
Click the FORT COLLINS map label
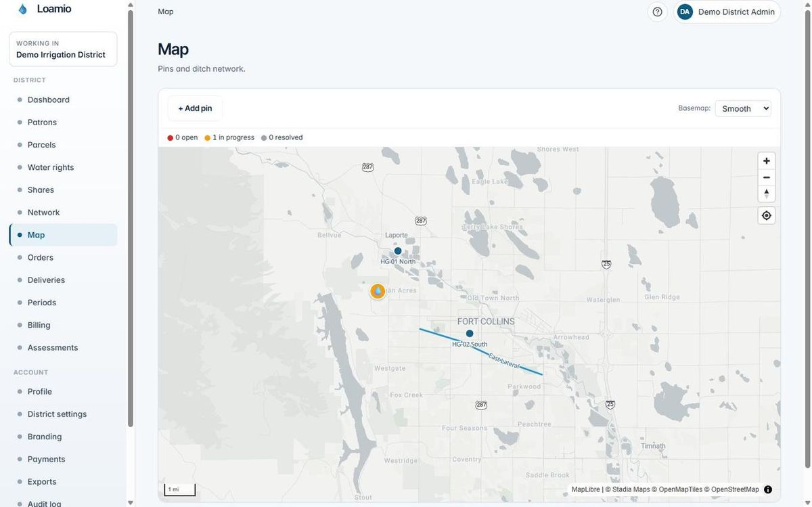pyautogui.click(x=486, y=322)
